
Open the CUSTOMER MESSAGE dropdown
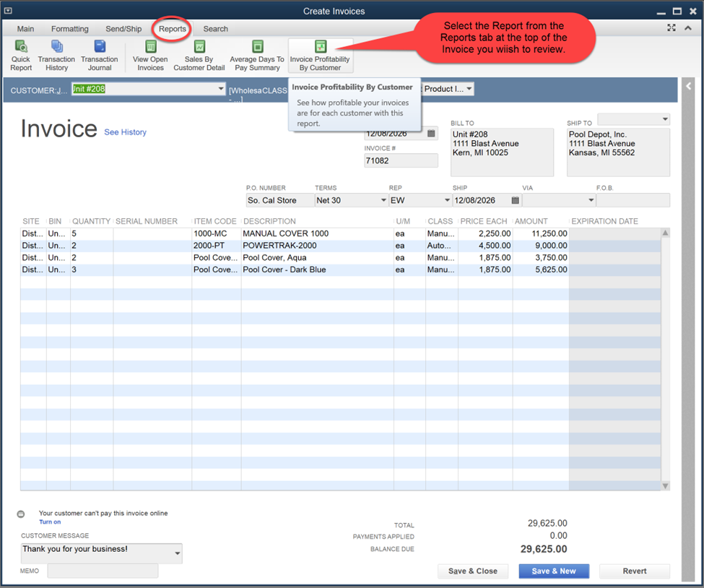[179, 551]
